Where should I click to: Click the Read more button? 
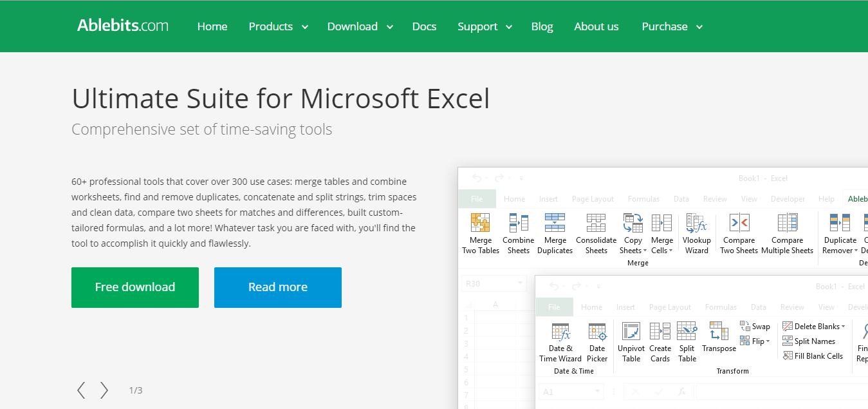click(x=277, y=287)
